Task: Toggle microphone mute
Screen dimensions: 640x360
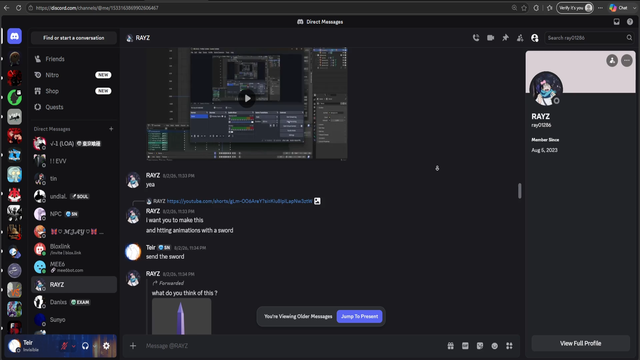Action: click(64, 346)
